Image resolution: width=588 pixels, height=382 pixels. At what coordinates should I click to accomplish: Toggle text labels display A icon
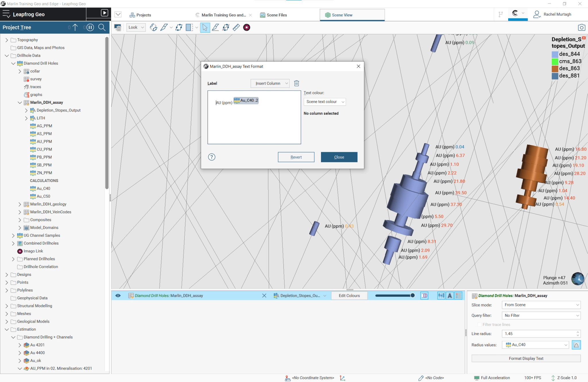click(450, 296)
